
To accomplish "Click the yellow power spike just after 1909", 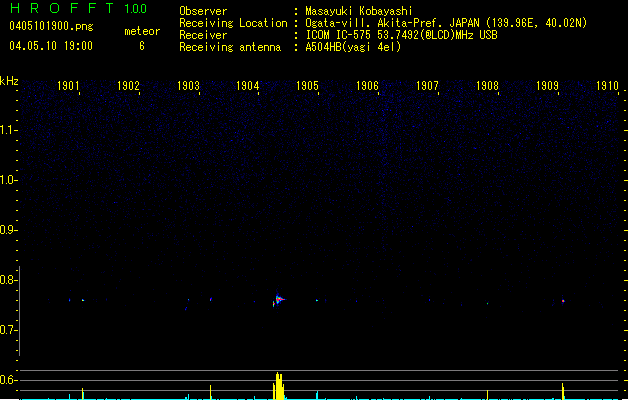I will point(562,391).
